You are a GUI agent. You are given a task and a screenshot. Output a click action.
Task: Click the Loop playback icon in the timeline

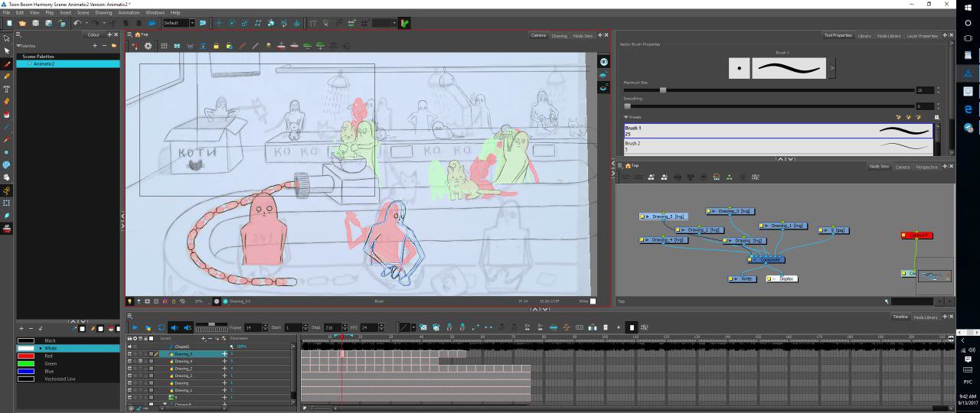[161, 327]
